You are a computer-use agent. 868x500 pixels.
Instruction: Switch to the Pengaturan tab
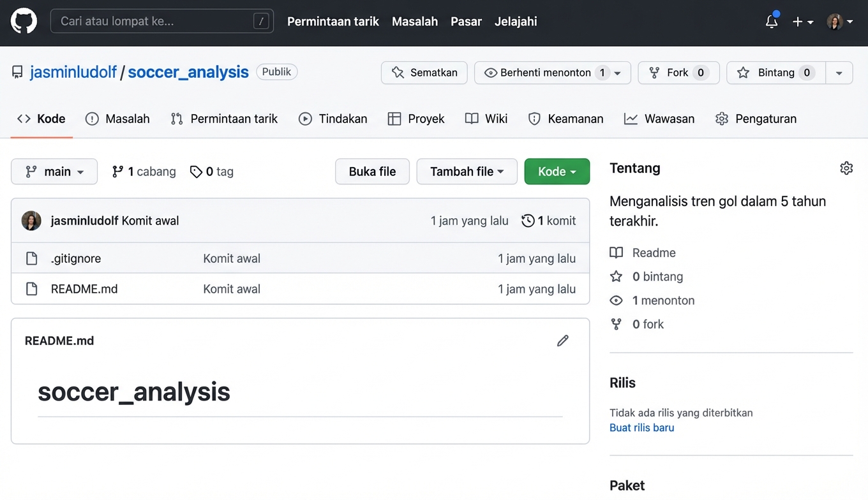coord(756,119)
